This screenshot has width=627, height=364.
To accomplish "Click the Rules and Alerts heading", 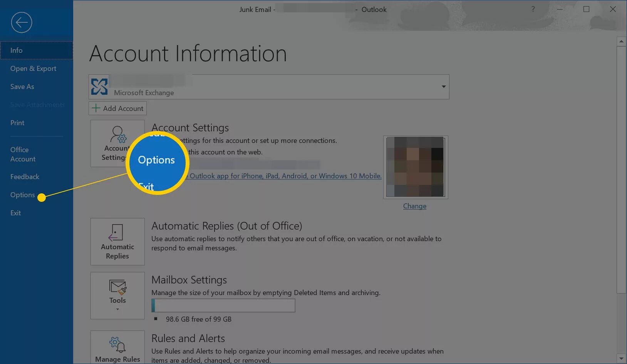I will click(x=188, y=338).
